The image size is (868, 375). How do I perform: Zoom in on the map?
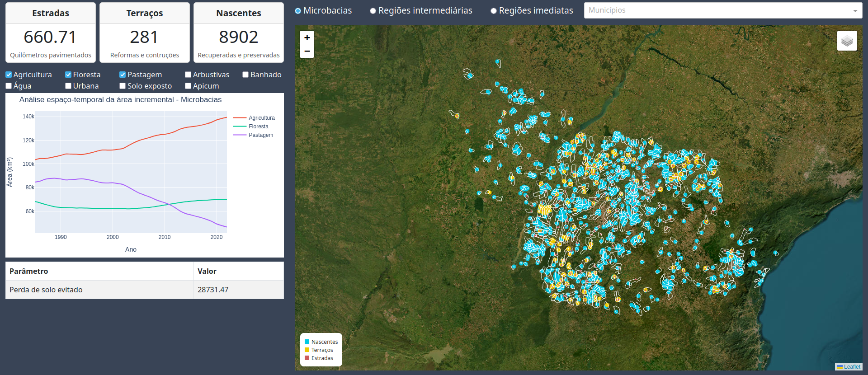pyautogui.click(x=307, y=37)
